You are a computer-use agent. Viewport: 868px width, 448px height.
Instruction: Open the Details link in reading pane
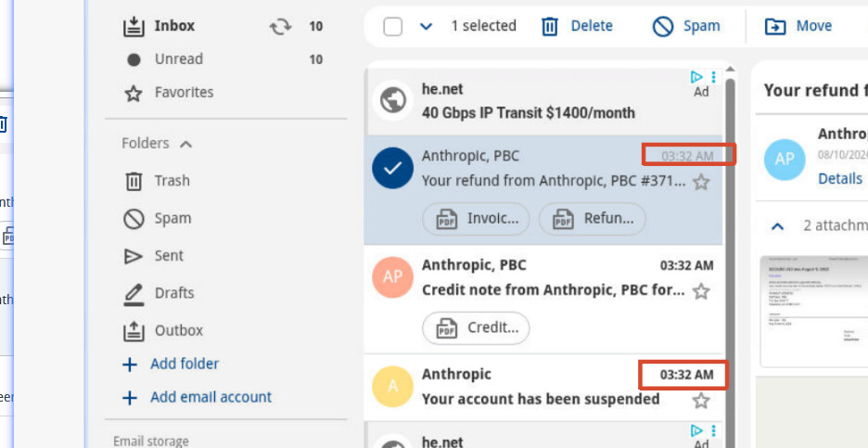[840, 178]
